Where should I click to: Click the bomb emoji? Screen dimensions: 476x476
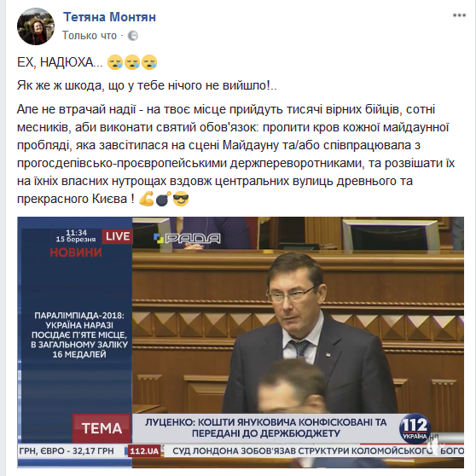click(163, 199)
